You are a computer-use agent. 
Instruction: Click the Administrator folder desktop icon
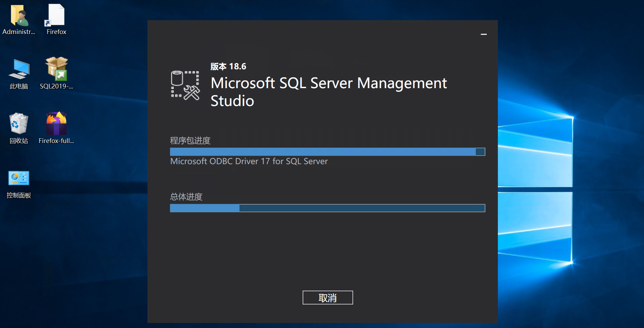pyautogui.click(x=19, y=15)
